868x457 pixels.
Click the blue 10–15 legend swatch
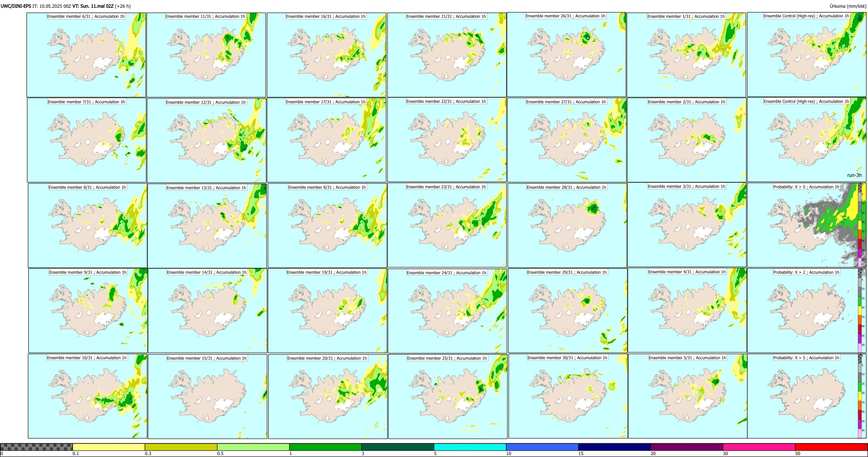tap(542, 447)
